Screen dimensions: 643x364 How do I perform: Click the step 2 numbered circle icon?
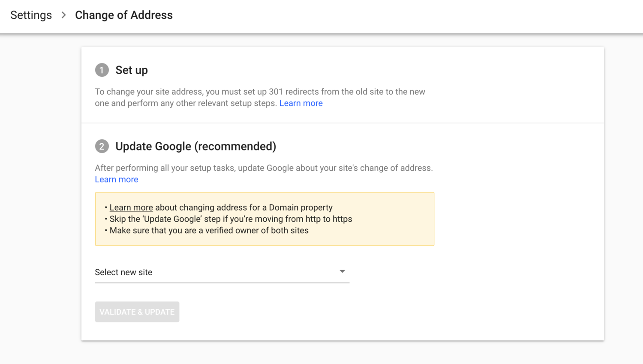[102, 146]
